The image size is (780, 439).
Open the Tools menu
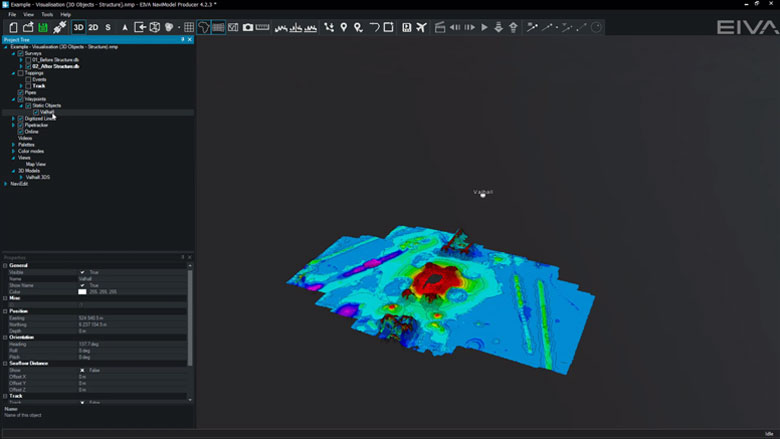pos(46,15)
